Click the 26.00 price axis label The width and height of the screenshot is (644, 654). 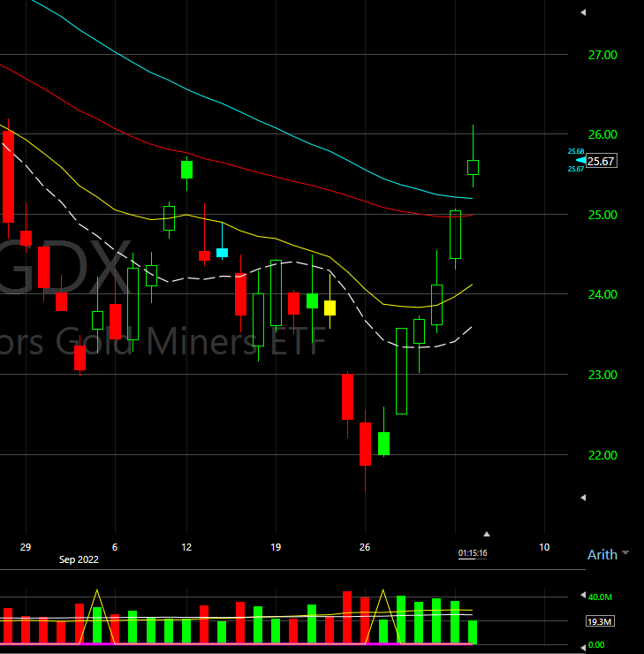602,134
